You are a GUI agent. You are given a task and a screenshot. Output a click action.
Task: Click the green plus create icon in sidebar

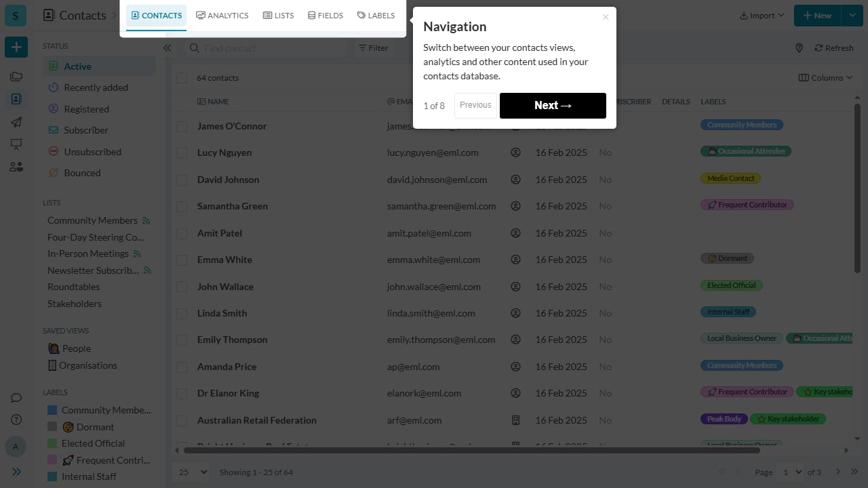click(16, 47)
